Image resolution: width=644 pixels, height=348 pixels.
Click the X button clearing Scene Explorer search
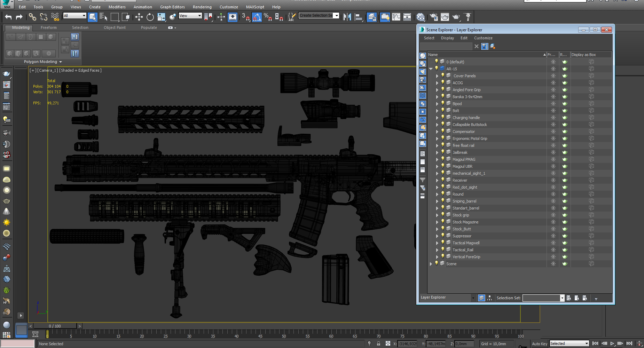(476, 46)
